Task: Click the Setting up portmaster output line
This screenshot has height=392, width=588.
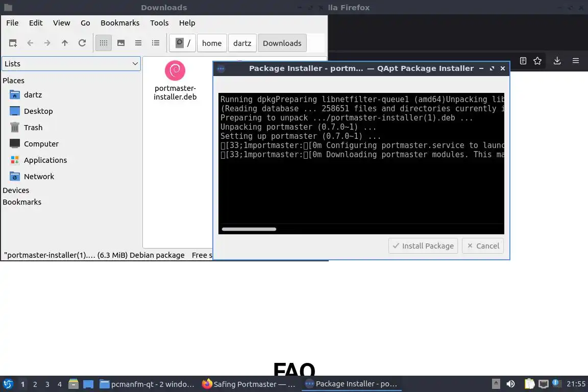Action: click(301, 136)
